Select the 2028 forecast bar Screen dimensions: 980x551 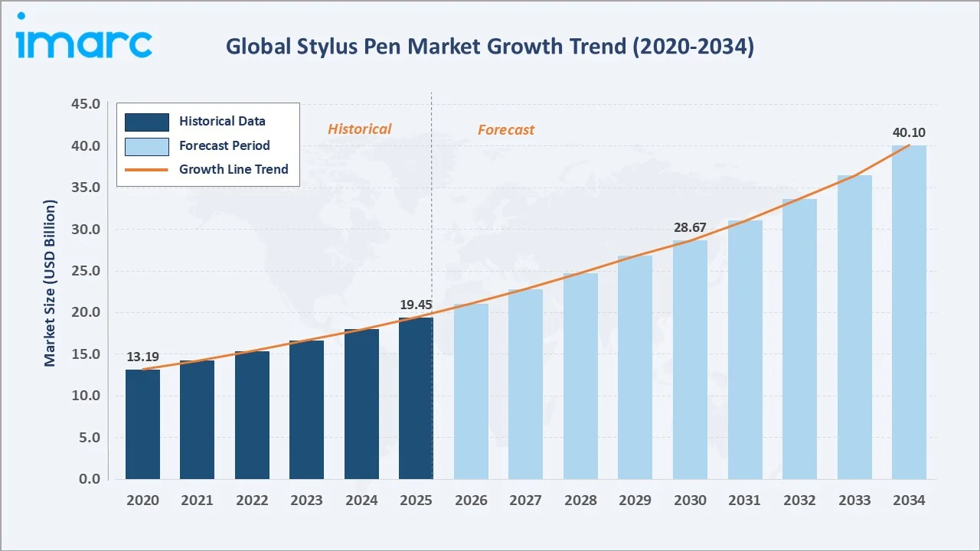(580, 376)
